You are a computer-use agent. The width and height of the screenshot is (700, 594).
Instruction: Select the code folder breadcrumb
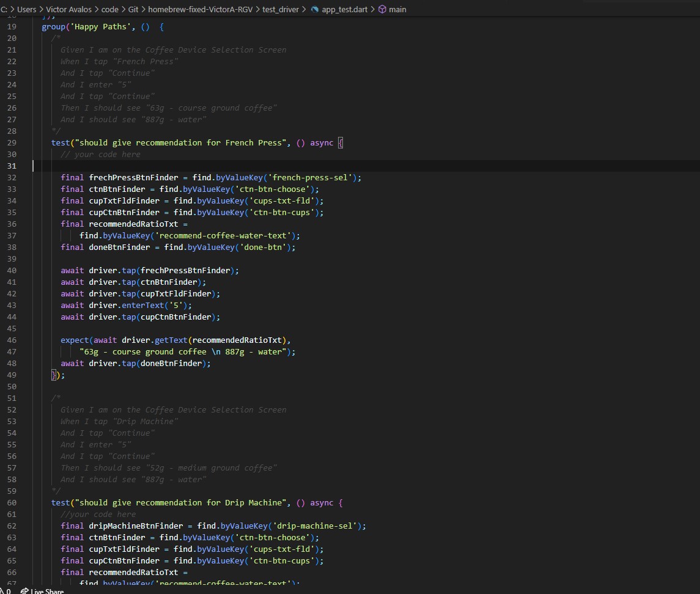click(110, 10)
